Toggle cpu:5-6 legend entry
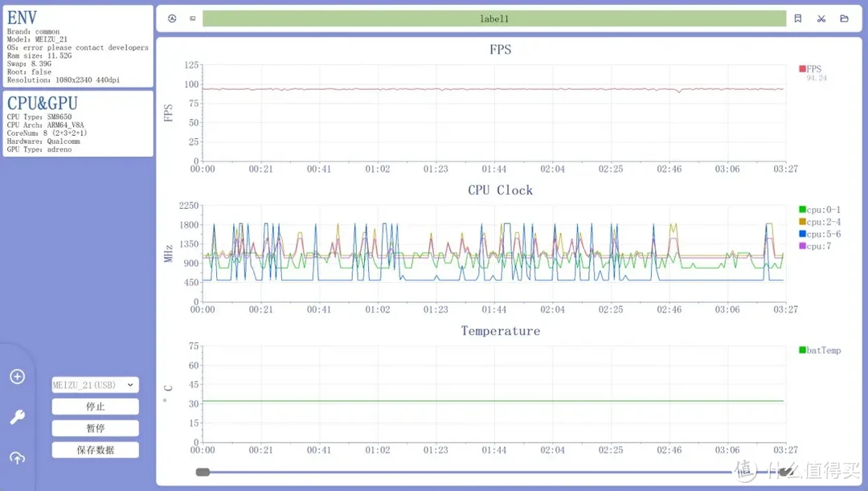This screenshot has width=868, height=491. 819,234
